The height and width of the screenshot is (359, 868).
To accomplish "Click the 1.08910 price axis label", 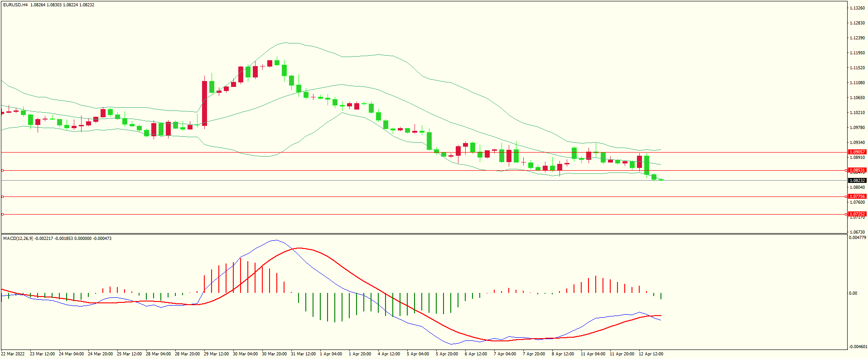I will 858,158.
